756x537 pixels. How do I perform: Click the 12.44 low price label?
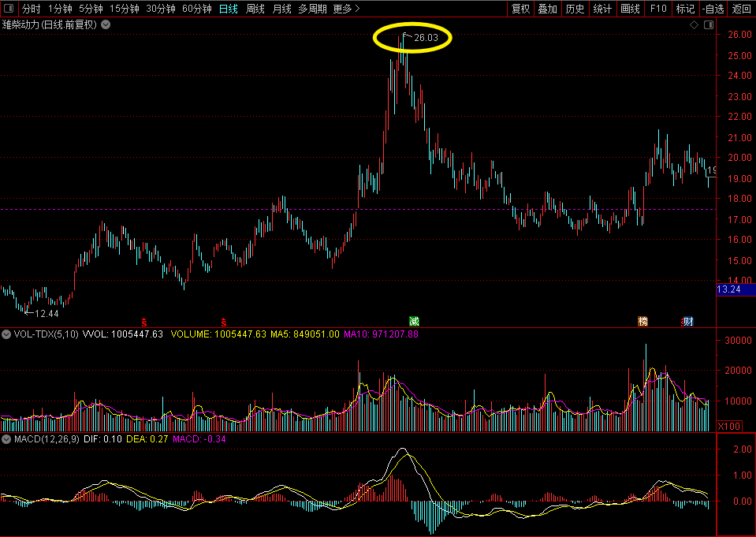click(x=47, y=314)
